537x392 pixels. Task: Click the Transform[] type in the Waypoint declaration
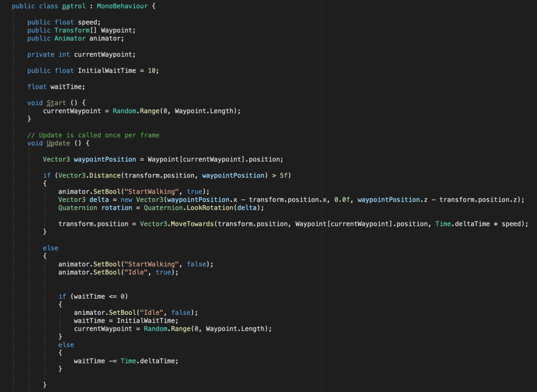[x=76, y=30]
